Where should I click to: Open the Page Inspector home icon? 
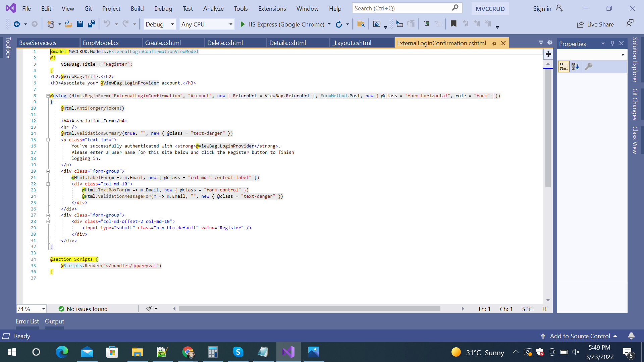pos(377,24)
